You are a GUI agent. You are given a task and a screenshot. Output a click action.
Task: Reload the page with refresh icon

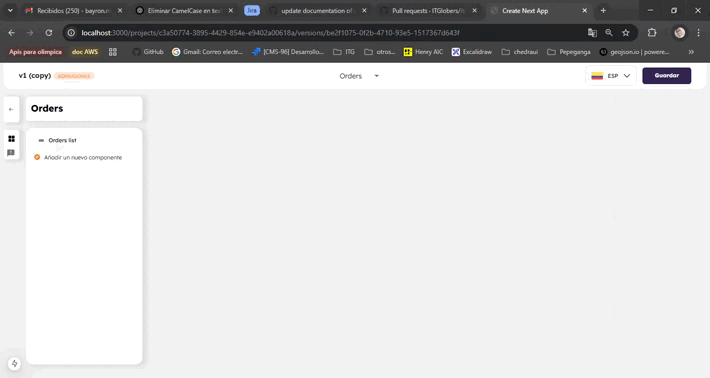pyautogui.click(x=49, y=33)
